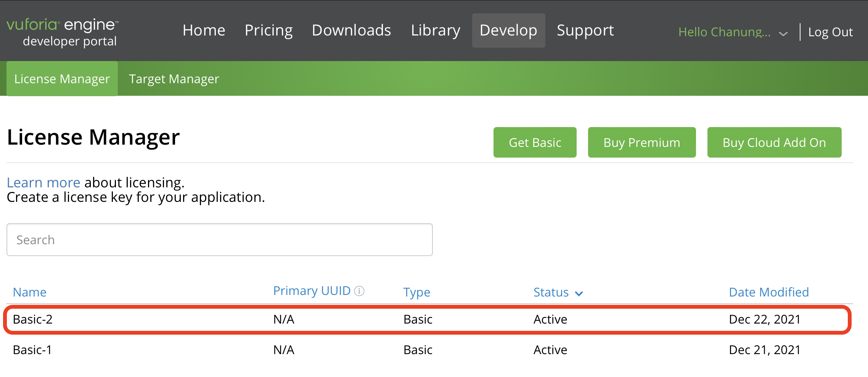Click the Log Out link

click(831, 32)
